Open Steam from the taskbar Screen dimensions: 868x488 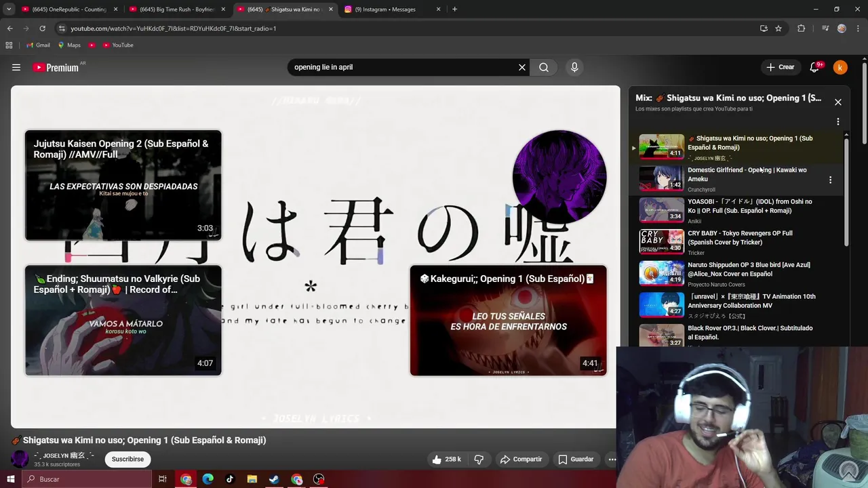point(274,479)
